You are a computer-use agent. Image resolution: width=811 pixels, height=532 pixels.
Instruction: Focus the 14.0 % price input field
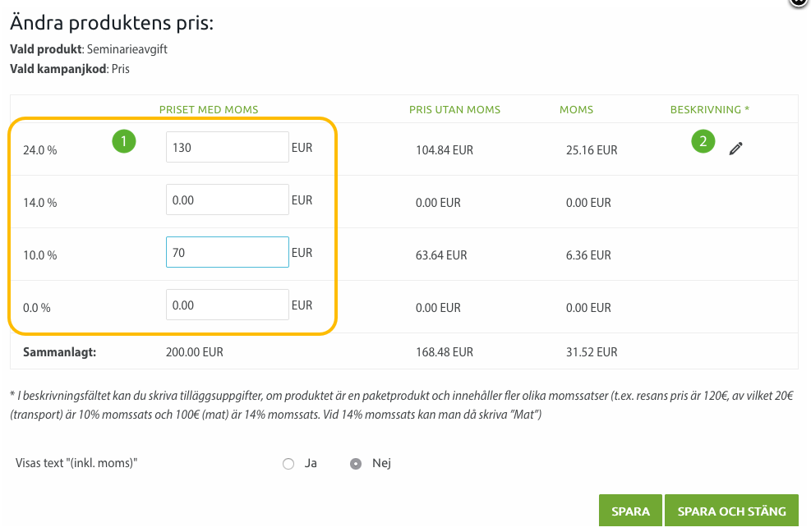click(x=227, y=199)
